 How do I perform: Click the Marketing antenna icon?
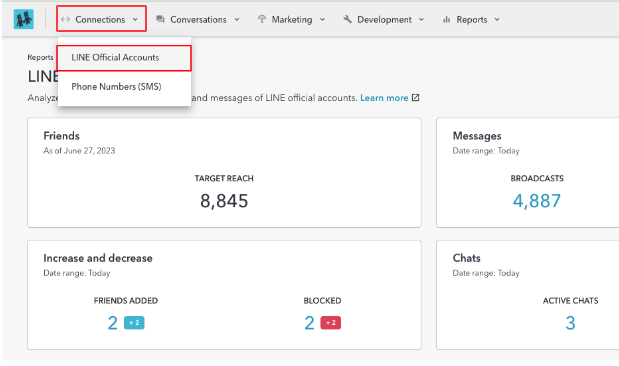[x=262, y=19]
